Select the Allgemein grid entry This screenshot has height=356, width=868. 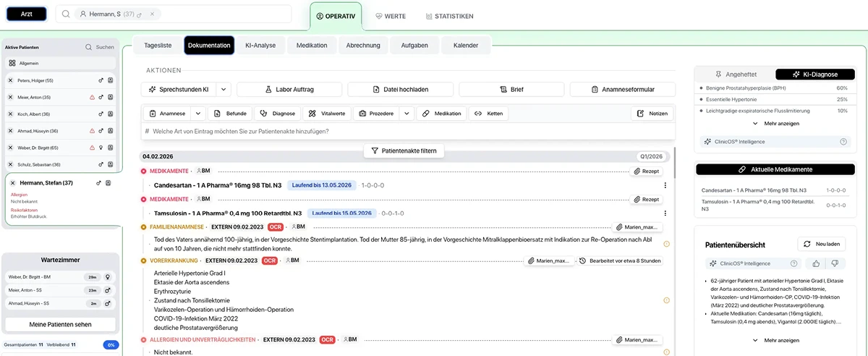[60, 64]
